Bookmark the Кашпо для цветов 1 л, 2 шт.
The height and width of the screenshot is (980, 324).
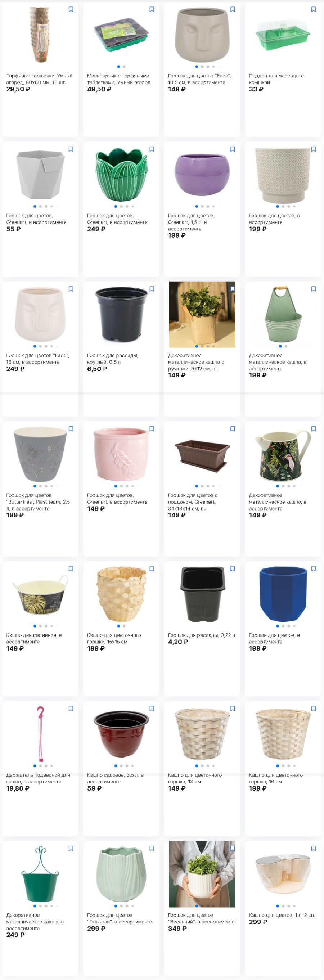click(314, 849)
